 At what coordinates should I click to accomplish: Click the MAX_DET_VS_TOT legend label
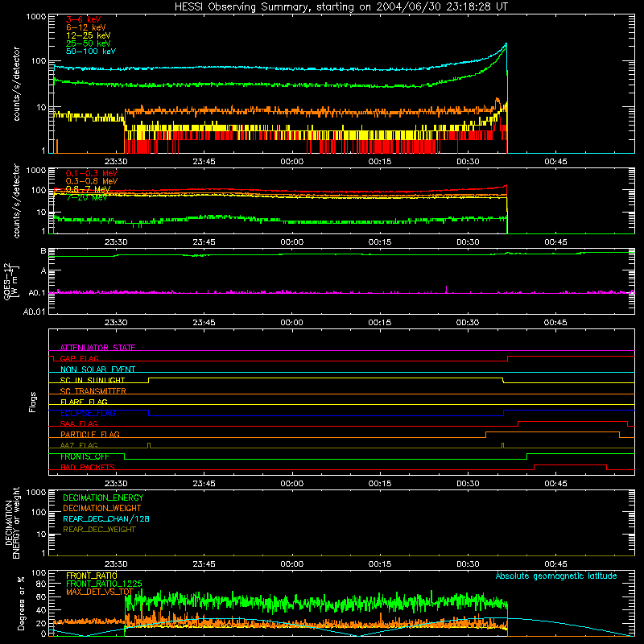click(x=100, y=592)
